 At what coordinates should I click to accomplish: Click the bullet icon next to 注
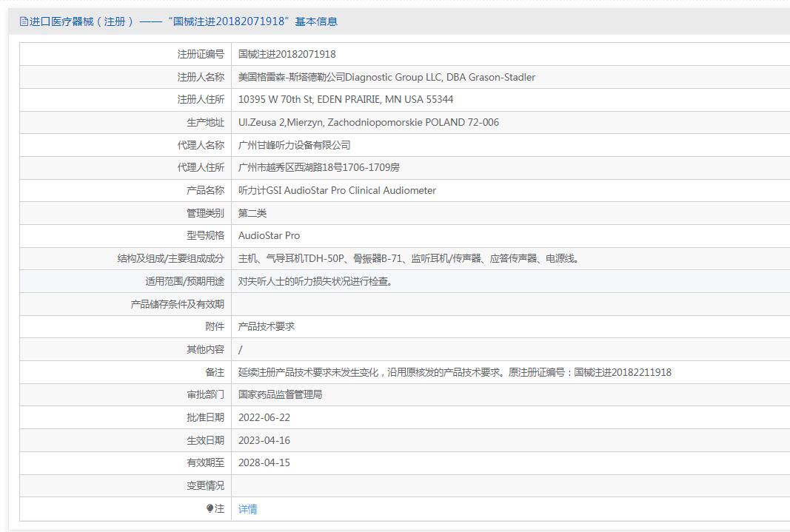point(210,508)
